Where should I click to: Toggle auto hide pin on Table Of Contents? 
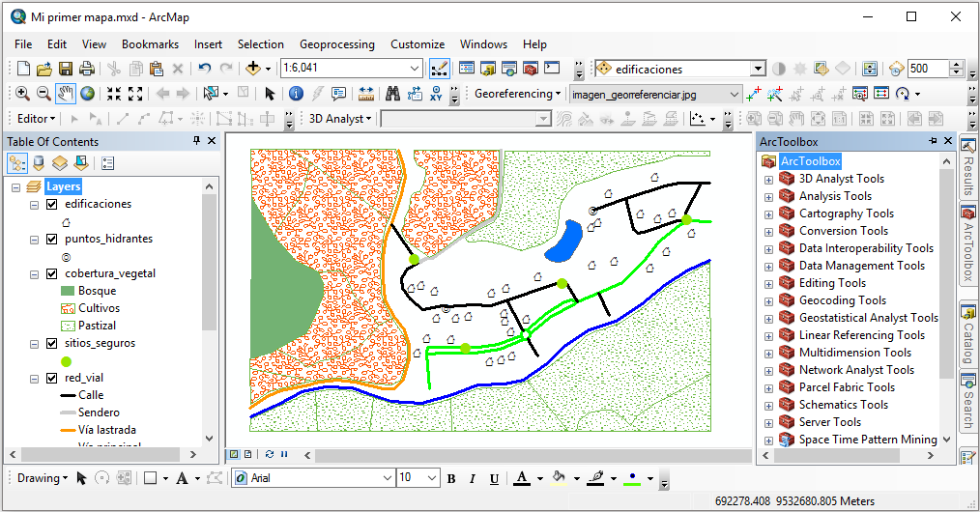pyautogui.click(x=196, y=141)
